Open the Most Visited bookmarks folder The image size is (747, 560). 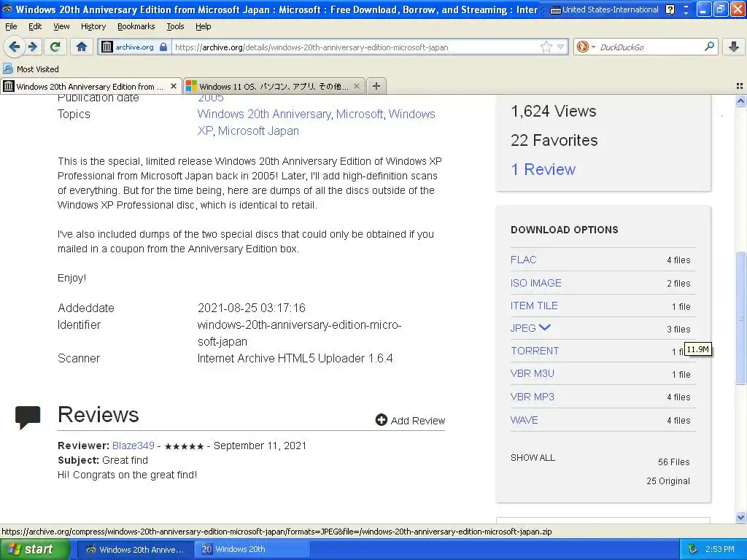31,69
